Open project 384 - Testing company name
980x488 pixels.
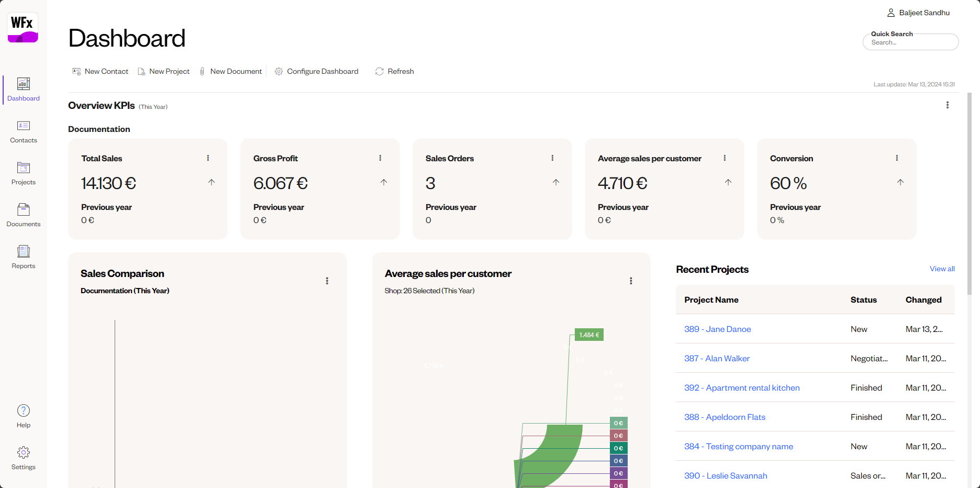(739, 446)
